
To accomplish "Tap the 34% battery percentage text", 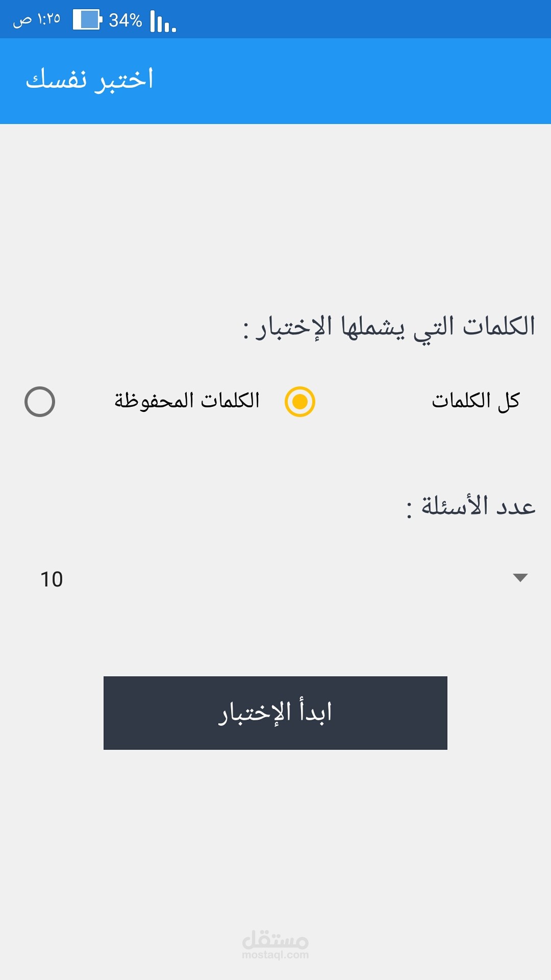I will 125,20.
